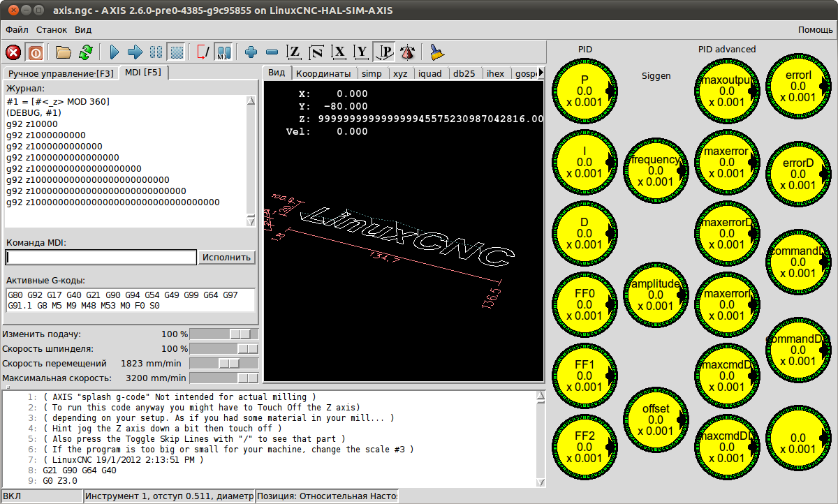
Task: Open the Станок menu
Action: 52,30
